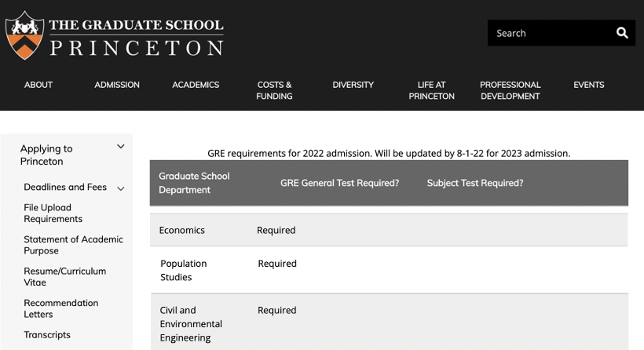Open the Events menu

[x=589, y=85]
